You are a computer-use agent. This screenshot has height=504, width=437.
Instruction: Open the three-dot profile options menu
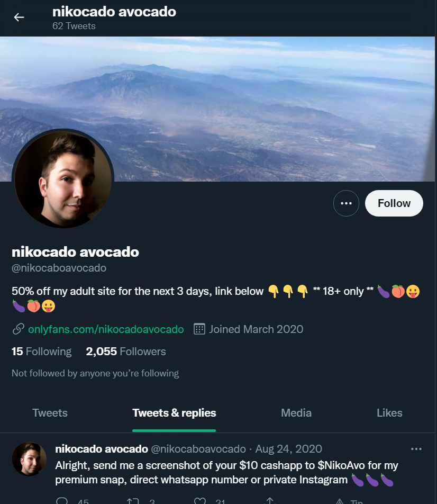click(346, 203)
